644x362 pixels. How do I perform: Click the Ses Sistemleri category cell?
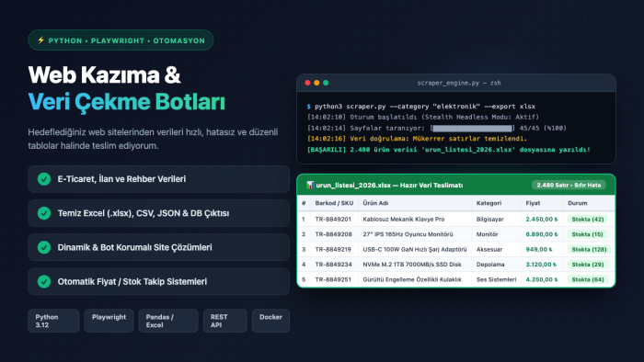(496, 279)
